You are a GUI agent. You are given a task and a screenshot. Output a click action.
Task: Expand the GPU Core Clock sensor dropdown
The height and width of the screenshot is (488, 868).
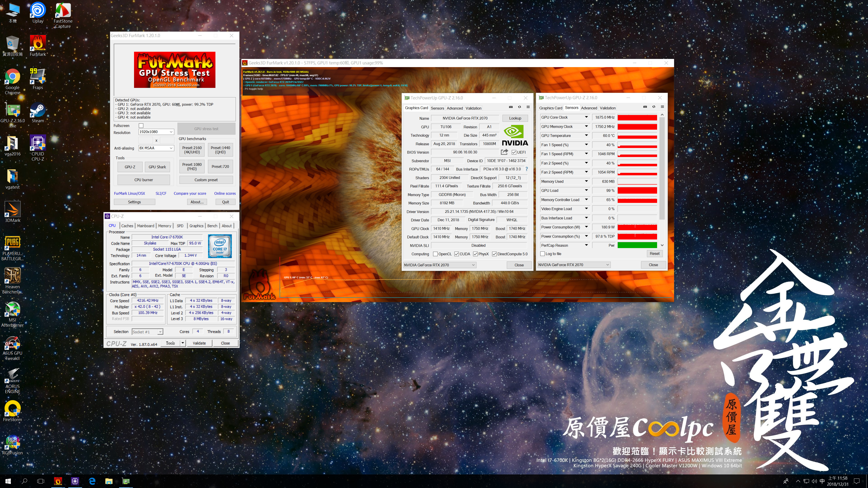click(x=586, y=117)
